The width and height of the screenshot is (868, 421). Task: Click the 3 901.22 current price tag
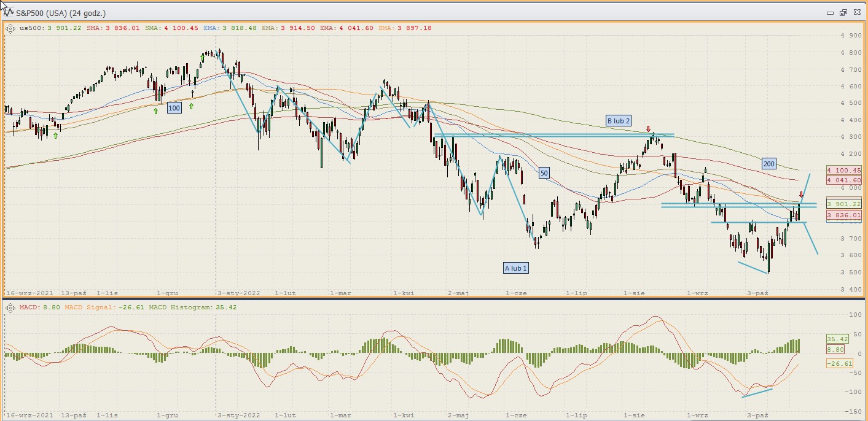[x=843, y=204]
